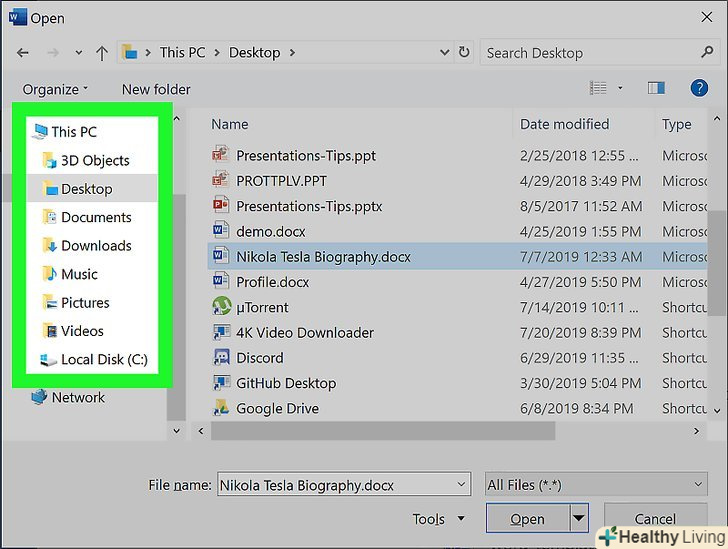Go back using the back arrow
The image size is (728, 549).
[x=23, y=53]
